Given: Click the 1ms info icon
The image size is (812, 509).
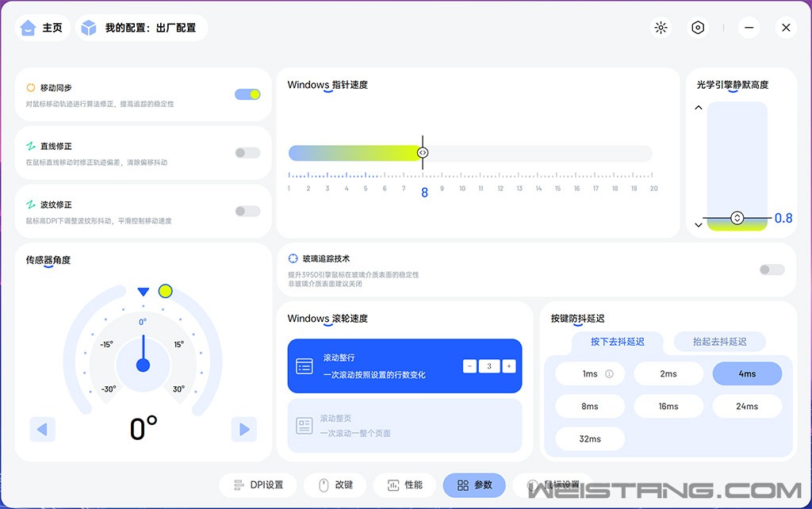Looking at the screenshot, I should [x=610, y=373].
